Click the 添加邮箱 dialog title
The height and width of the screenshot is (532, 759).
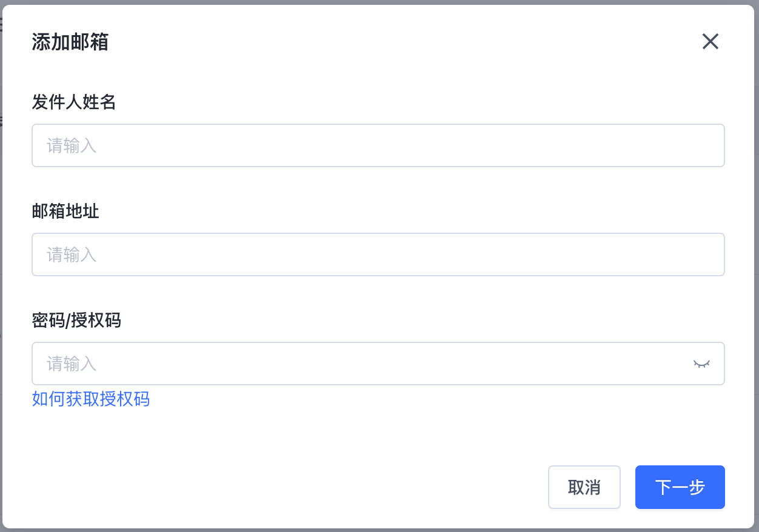pos(70,42)
